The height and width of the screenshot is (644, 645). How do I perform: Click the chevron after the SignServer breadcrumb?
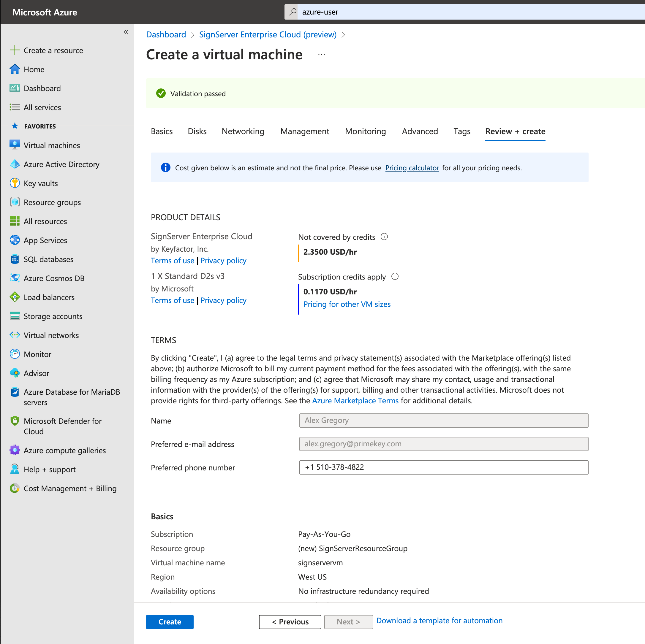click(x=343, y=35)
